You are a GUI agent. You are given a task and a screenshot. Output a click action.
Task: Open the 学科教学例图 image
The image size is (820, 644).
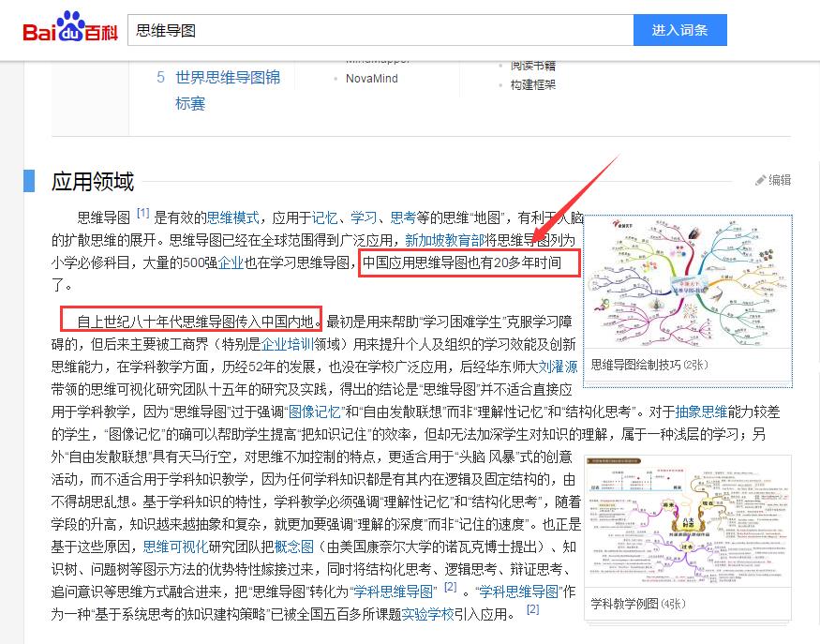click(690, 520)
